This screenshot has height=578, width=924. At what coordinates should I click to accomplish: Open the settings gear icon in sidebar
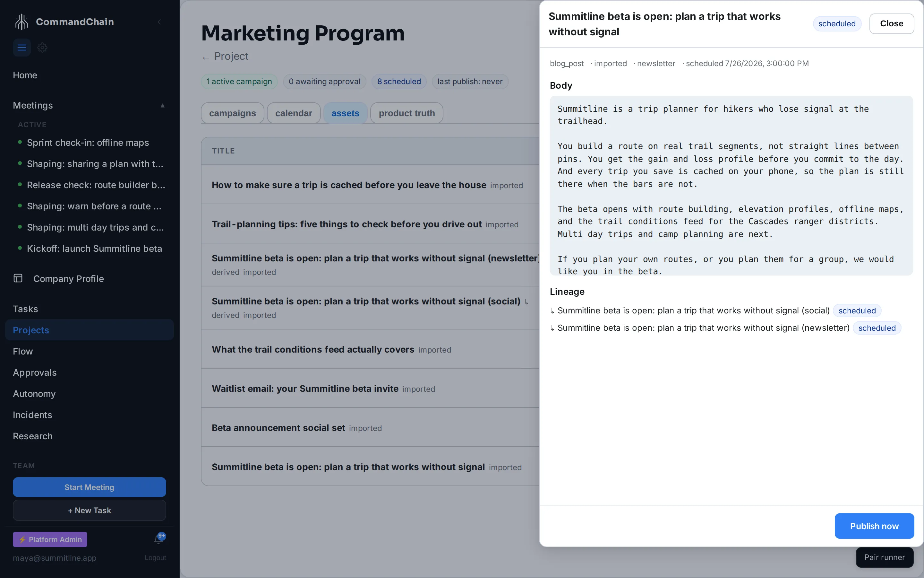[42, 48]
